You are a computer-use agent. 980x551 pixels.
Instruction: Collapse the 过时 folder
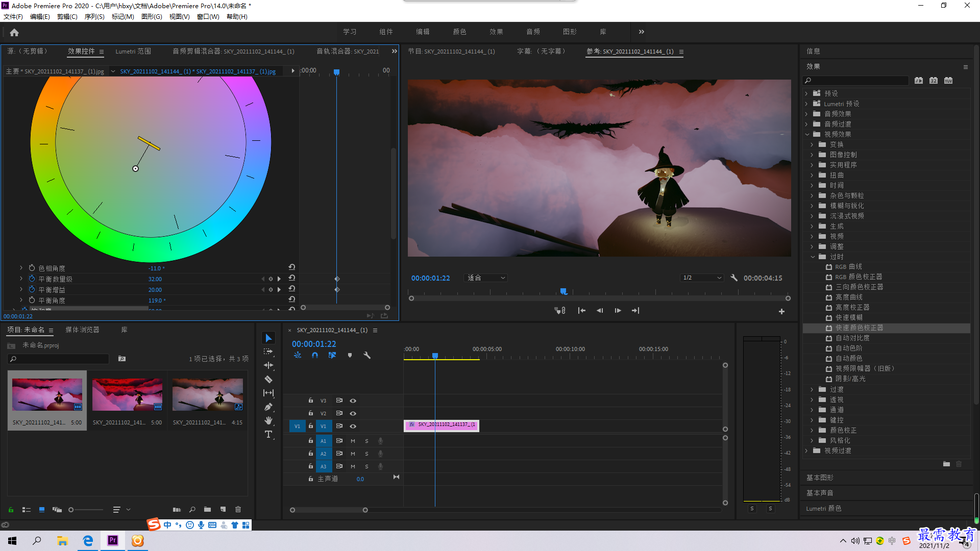pos(813,257)
